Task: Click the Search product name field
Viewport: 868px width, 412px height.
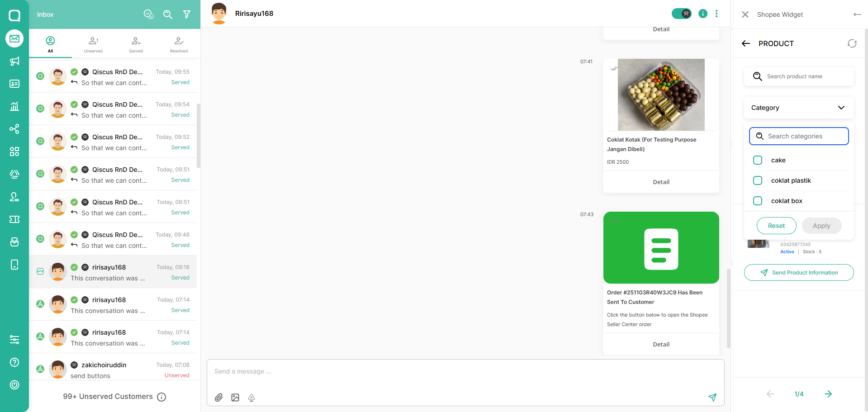Action: click(x=799, y=76)
